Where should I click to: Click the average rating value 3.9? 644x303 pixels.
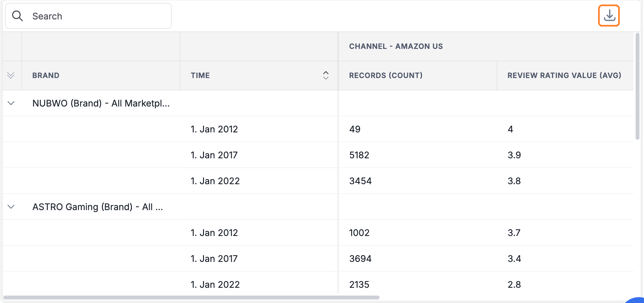click(514, 155)
